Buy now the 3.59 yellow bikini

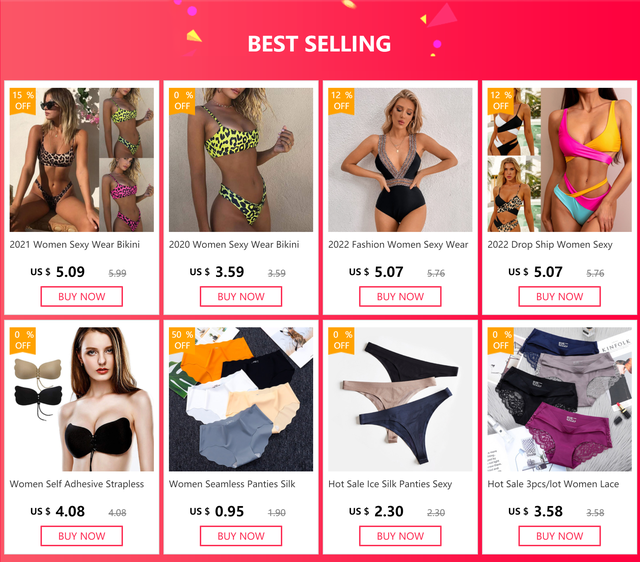[x=241, y=296]
